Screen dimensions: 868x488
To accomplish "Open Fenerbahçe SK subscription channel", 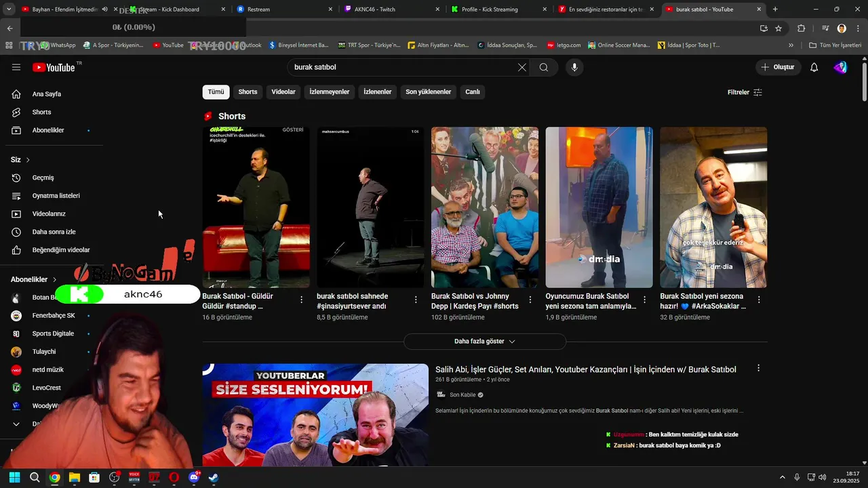I will 54,316.
